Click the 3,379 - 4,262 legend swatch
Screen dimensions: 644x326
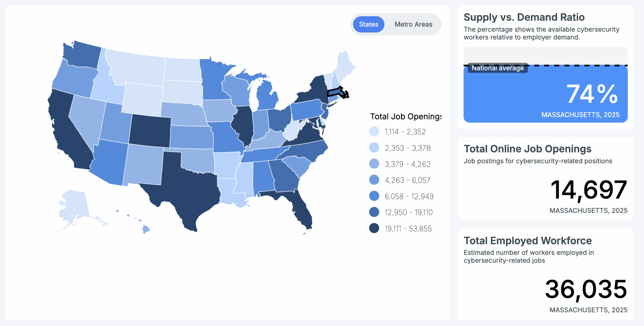coord(374,164)
